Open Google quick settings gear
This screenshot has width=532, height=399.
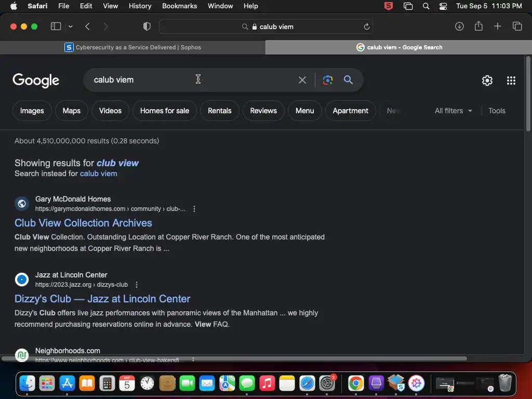pyautogui.click(x=487, y=81)
